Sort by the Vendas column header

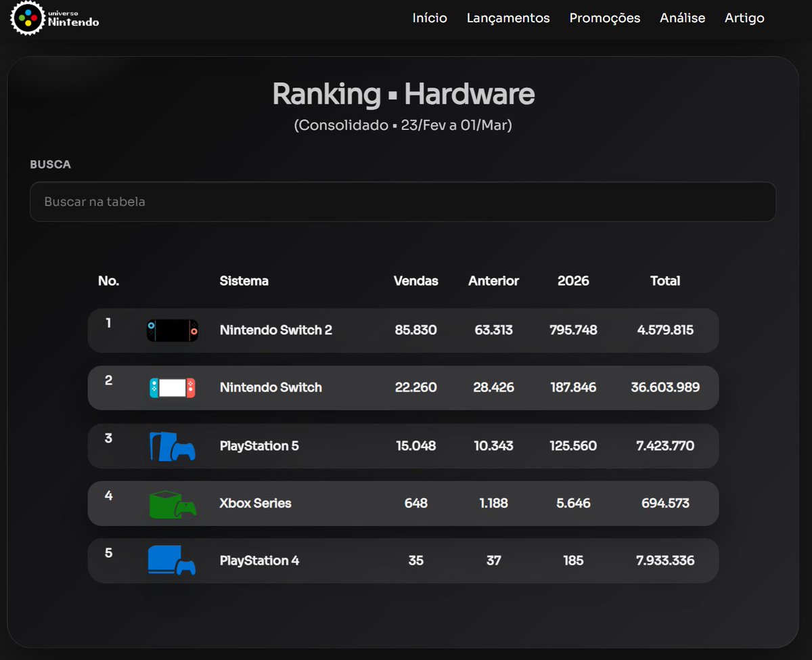pyautogui.click(x=416, y=281)
